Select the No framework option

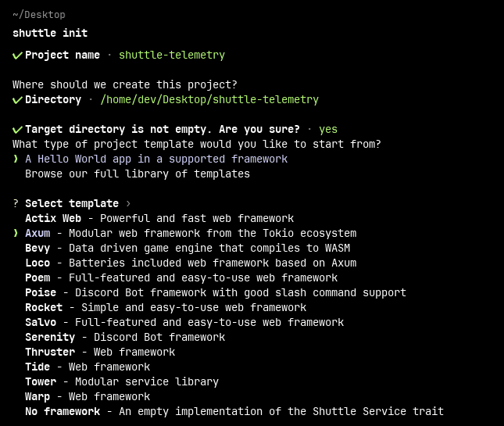(x=63, y=411)
